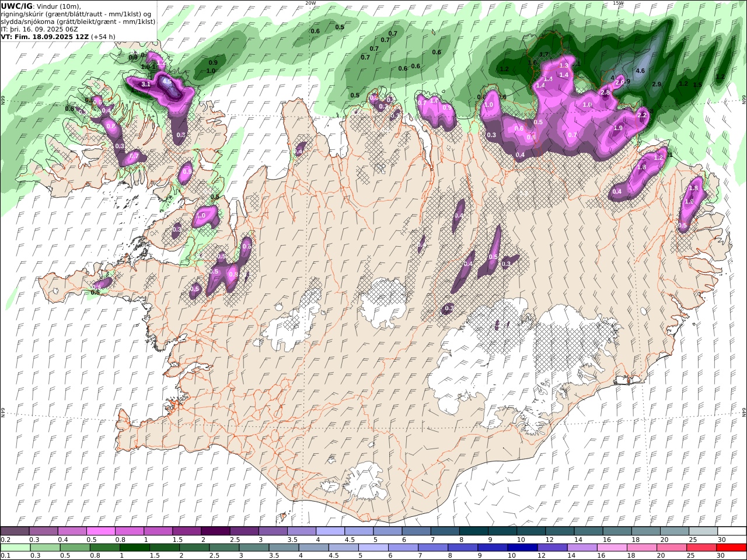Click the 'rigning/skúrir' header description line
Screen dimensions: 747x560
tap(76, 13)
